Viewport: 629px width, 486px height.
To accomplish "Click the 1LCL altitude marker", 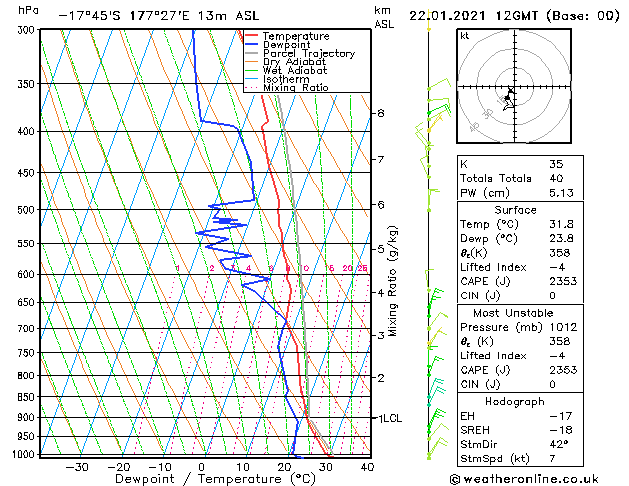I will point(390,418).
